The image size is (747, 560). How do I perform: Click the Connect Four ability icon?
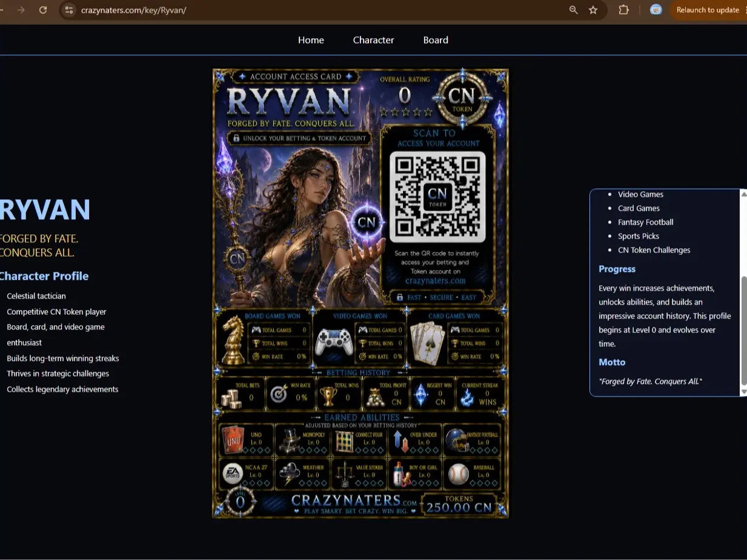coord(344,442)
